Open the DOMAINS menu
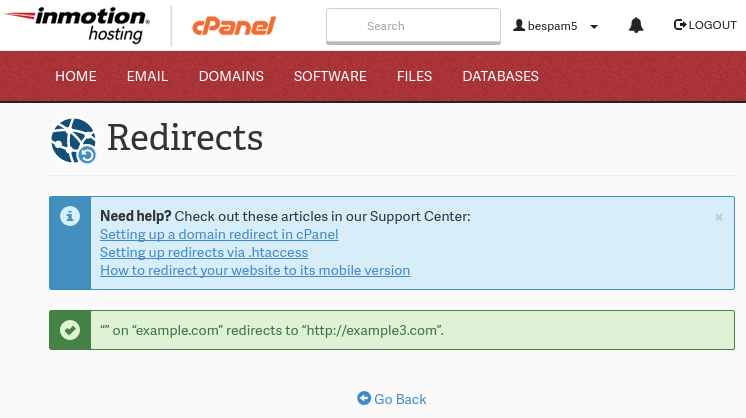Screen dimensions: 746x418 [x=231, y=76]
